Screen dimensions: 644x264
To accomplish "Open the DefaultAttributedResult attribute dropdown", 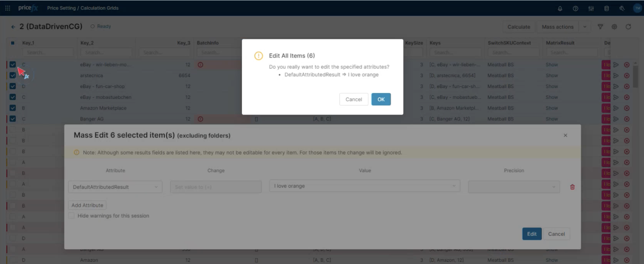I will [x=115, y=187].
